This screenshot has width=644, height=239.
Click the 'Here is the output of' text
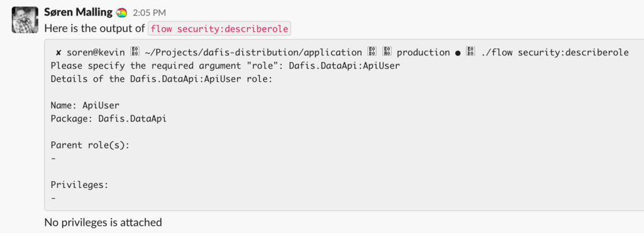(x=94, y=29)
